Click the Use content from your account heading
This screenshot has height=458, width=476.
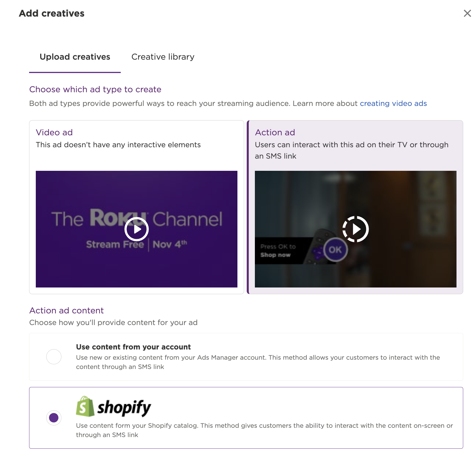[x=133, y=347]
